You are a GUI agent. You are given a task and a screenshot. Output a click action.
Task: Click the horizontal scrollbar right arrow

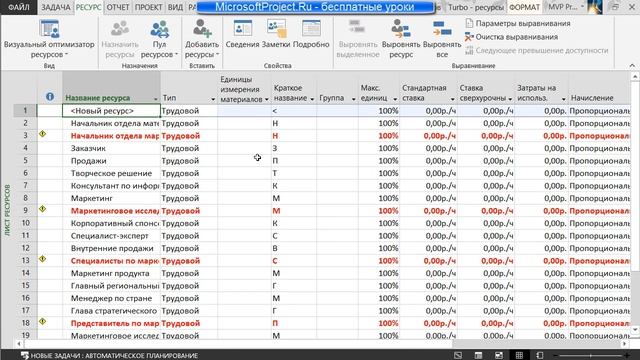tap(624, 344)
